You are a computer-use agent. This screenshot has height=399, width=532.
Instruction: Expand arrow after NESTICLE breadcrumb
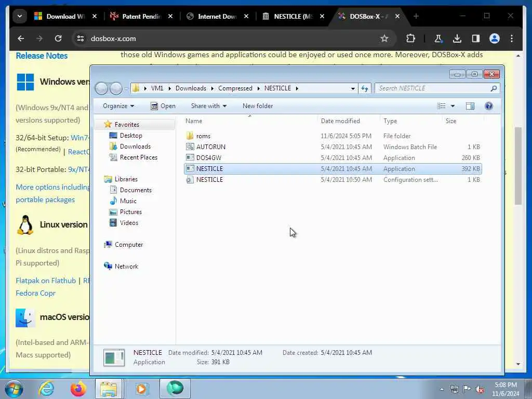pyautogui.click(x=297, y=88)
